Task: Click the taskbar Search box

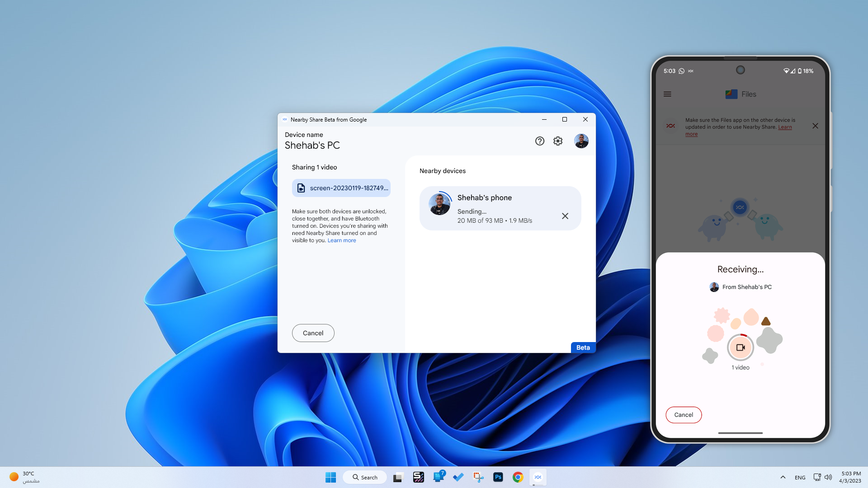Action: [x=365, y=477]
